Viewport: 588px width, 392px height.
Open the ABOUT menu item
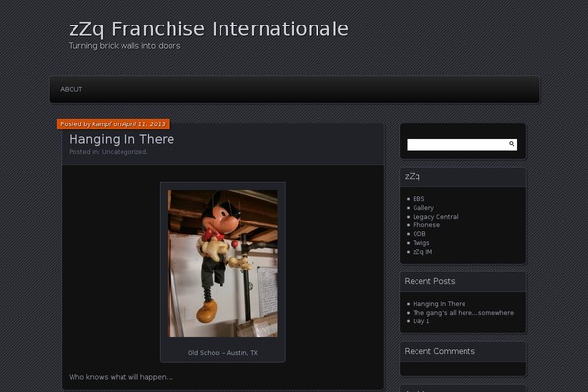72,89
